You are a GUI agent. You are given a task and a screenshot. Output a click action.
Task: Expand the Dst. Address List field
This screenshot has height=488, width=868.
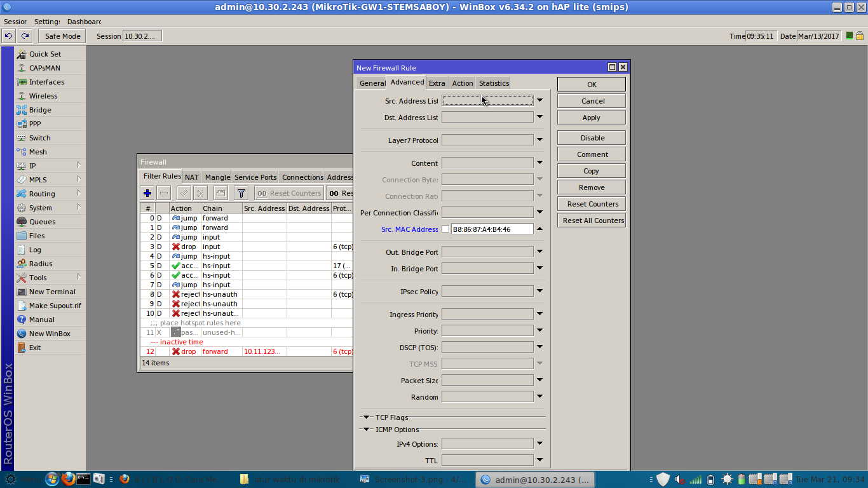coord(539,117)
